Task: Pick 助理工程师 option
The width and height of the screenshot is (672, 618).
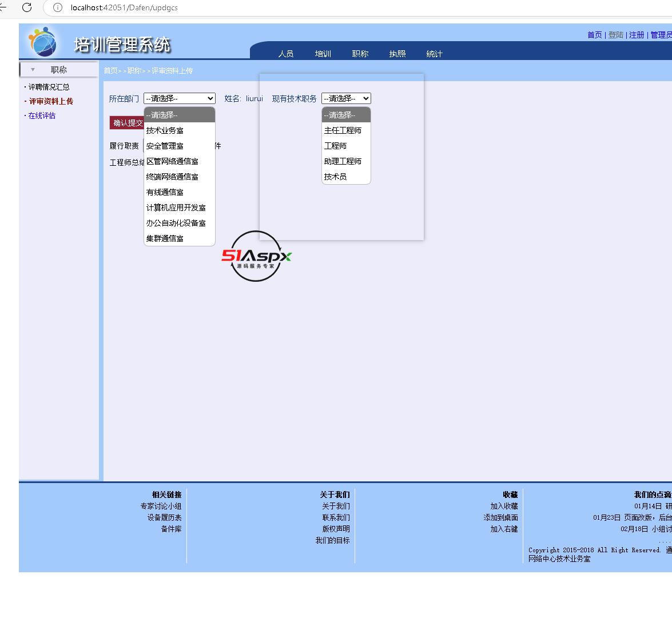Action: pos(343,161)
